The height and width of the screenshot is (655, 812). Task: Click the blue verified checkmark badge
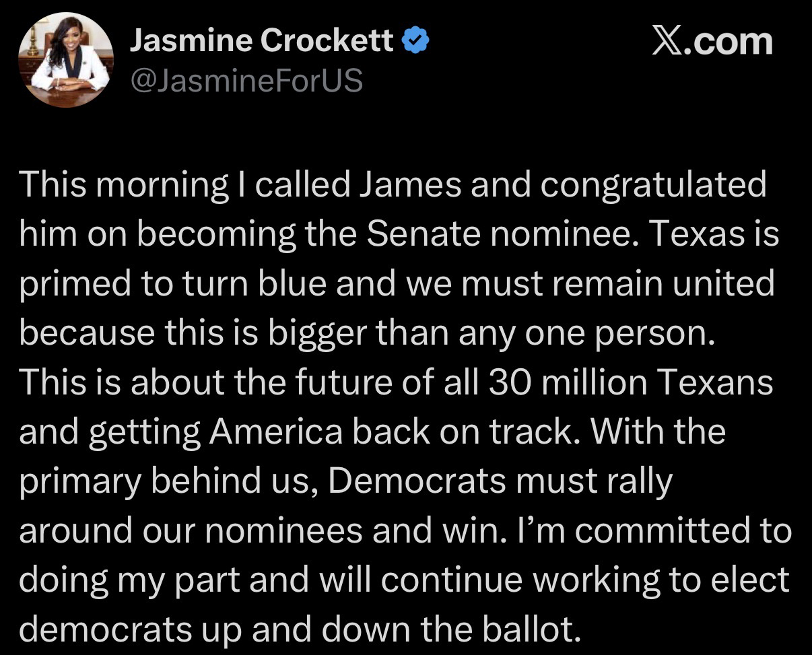tap(415, 42)
